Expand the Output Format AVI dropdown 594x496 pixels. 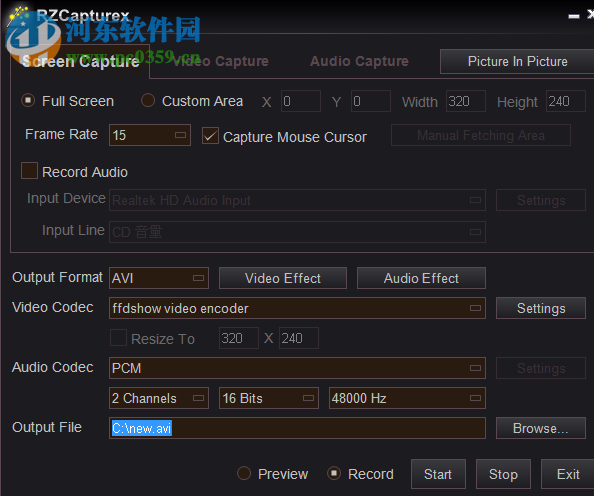pos(159,278)
